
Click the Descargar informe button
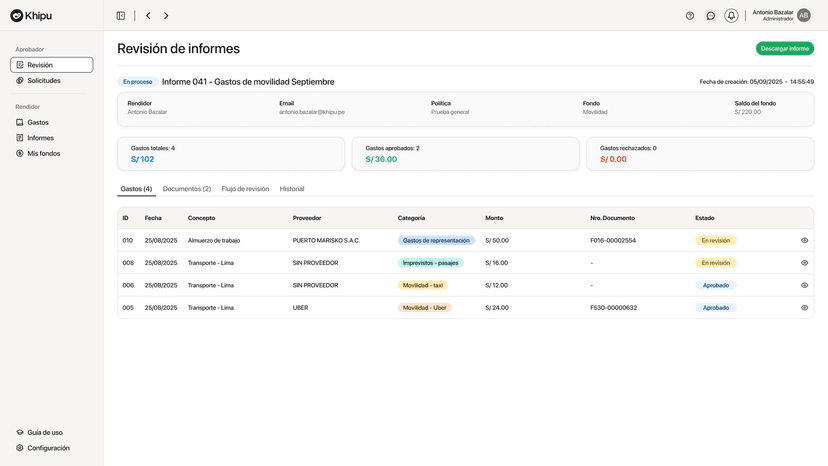tap(784, 48)
